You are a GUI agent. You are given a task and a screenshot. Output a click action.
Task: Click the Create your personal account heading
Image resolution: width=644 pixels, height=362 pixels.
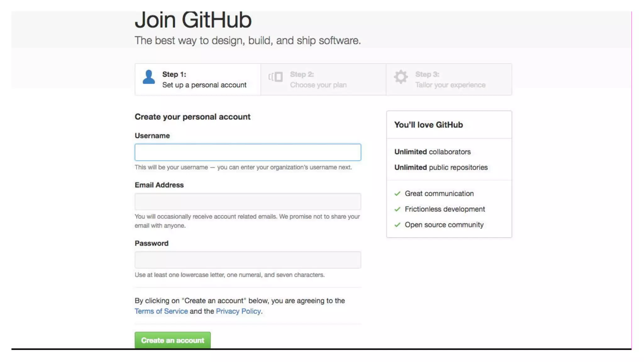click(192, 117)
